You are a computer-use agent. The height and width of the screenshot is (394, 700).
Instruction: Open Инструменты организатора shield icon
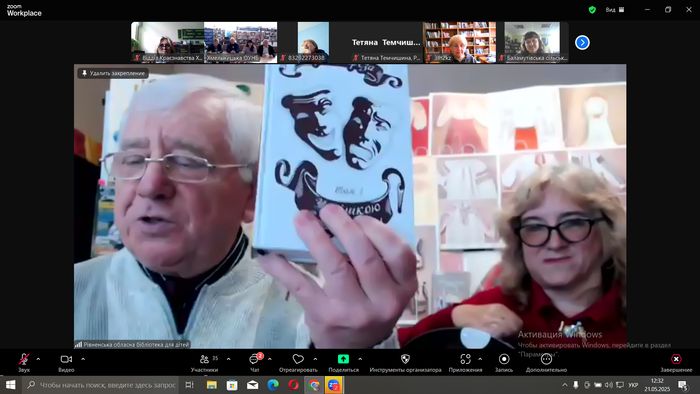[405, 362]
